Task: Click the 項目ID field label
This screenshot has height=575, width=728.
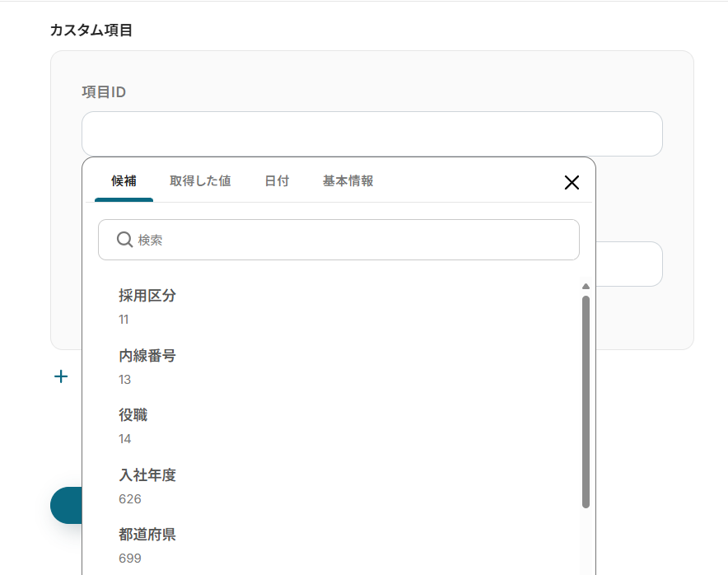Action: coord(104,92)
